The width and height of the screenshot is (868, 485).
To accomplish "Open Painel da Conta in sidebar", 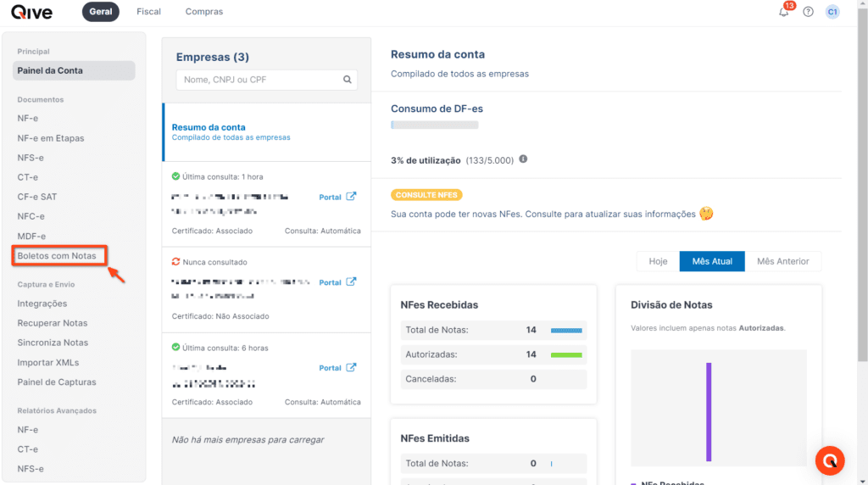I will point(74,70).
